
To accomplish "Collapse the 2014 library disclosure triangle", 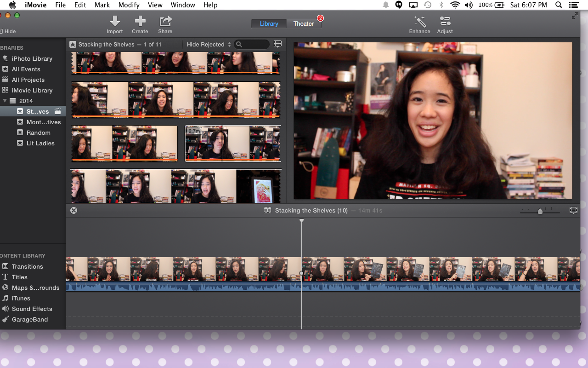I will pyautogui.click(x=6, y=101).
